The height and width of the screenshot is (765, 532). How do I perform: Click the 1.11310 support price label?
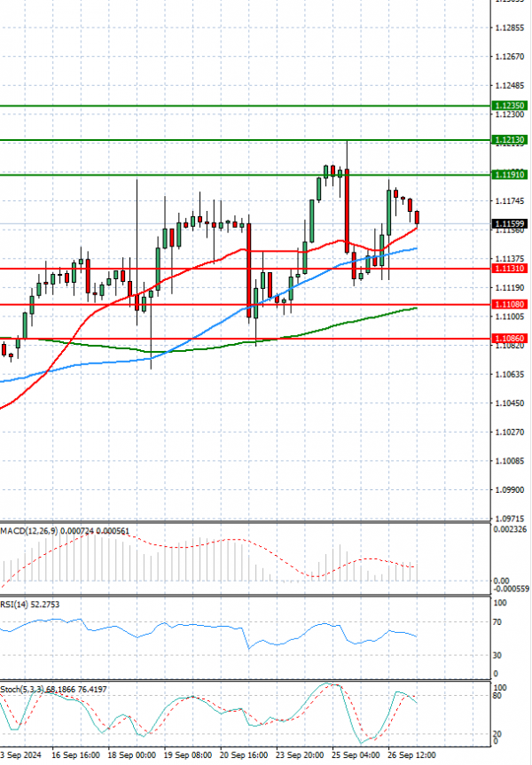tap(510, 269)
